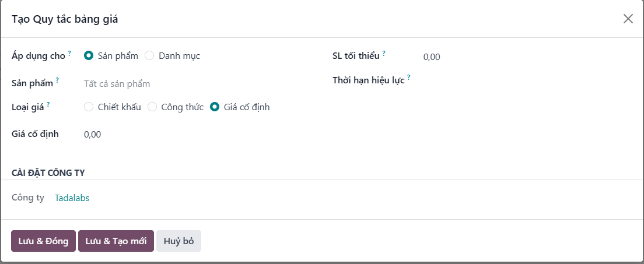The width and height of the screenshot is (644, 264).
Task: Show Thời hạn hiệu lực help tooltip
Action: (409, 78)
